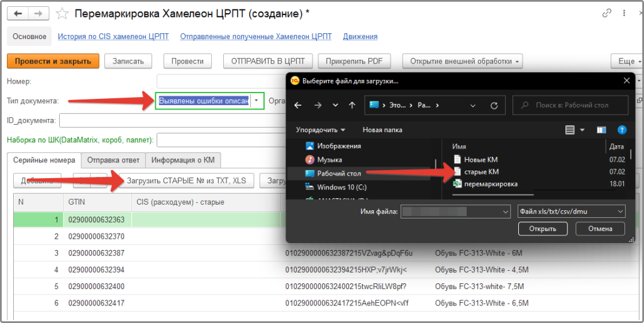The image size is (644, 323).
Task: Refresh the file dialog folder view
Action: tap(494, 106)
